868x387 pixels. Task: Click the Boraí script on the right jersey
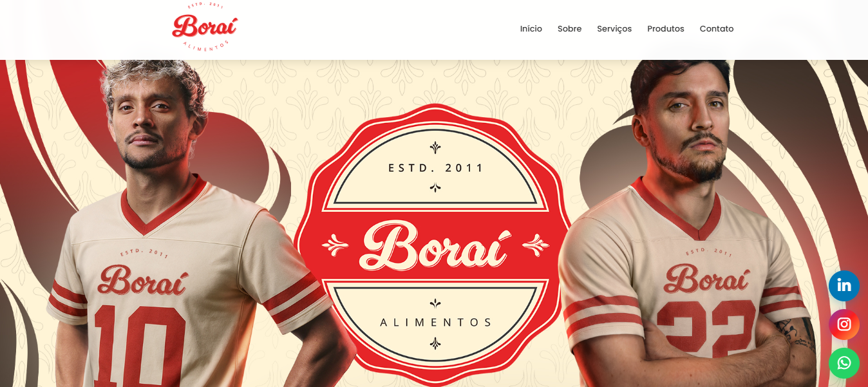pyautogui.click(x=707, y=278)
